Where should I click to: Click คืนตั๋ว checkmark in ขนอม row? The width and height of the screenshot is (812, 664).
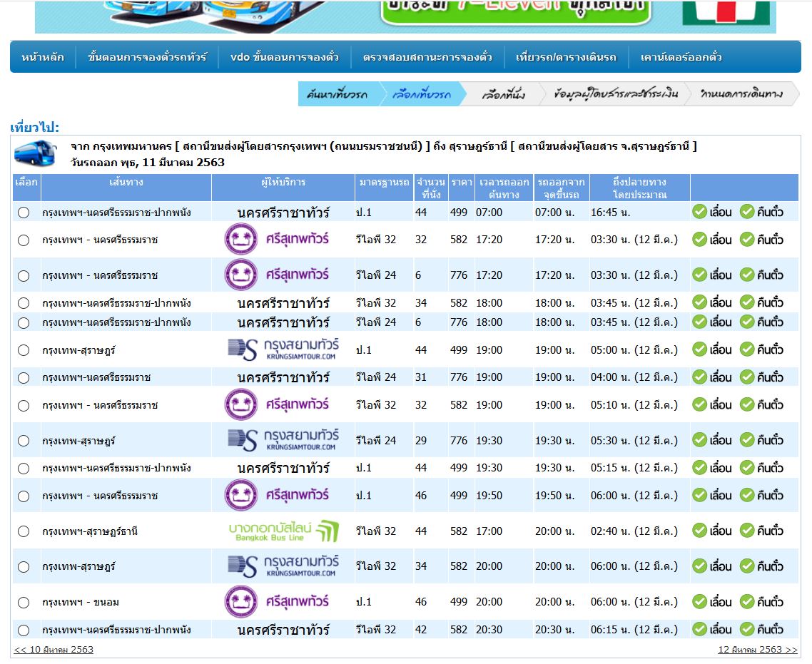coord(747,602)
